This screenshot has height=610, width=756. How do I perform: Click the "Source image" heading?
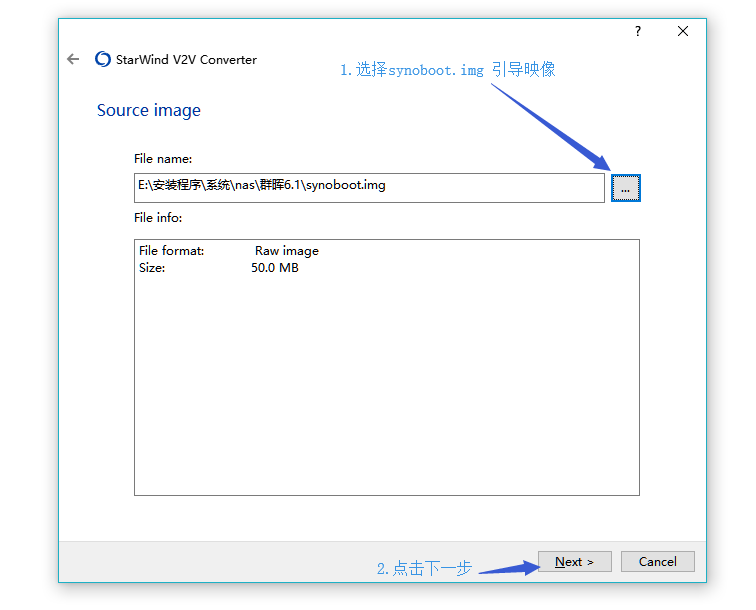(x=148, y=110)
